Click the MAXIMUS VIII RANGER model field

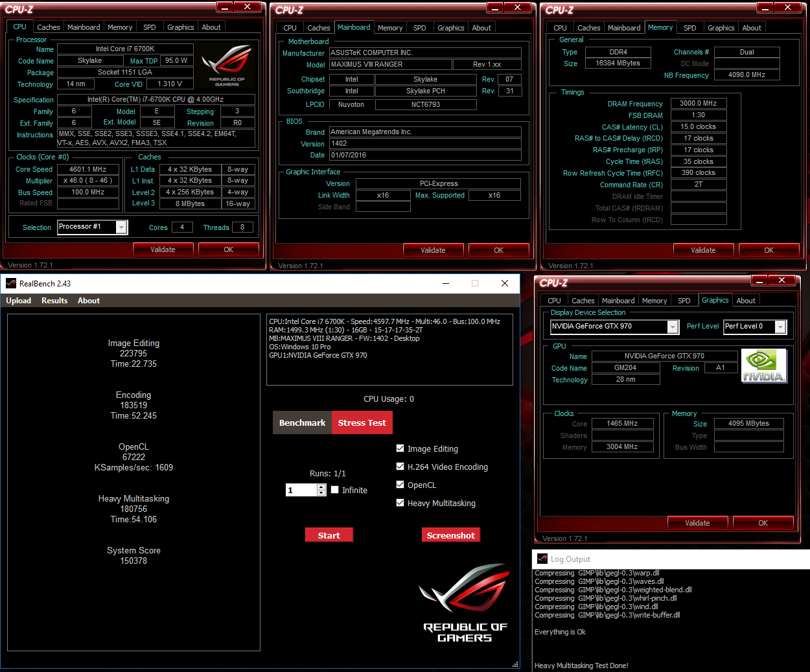pyautogui.click(x=391, y=64)
